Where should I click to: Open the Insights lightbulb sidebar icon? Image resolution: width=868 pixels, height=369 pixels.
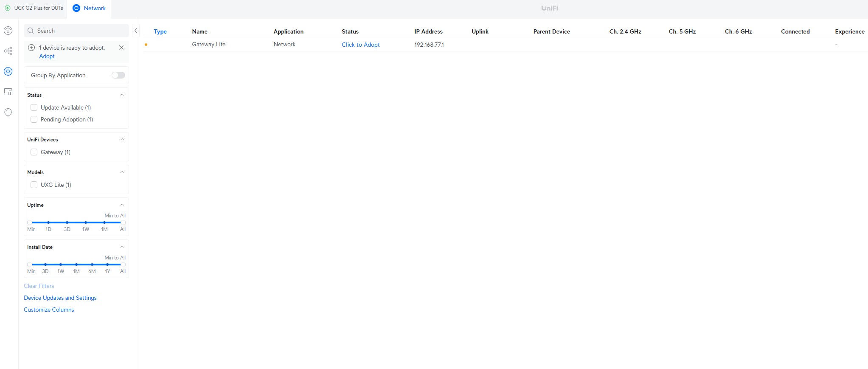(x=8, y=112)
